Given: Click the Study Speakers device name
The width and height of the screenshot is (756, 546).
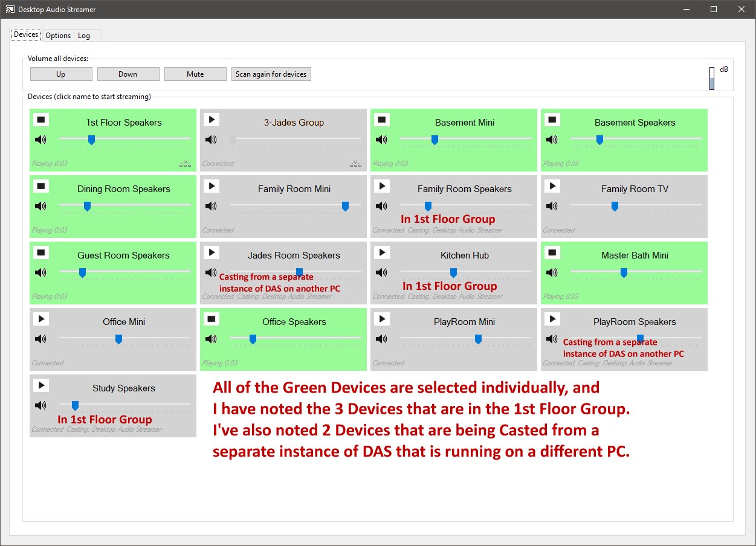Looking at the screenshot, I should pos(124,388).
